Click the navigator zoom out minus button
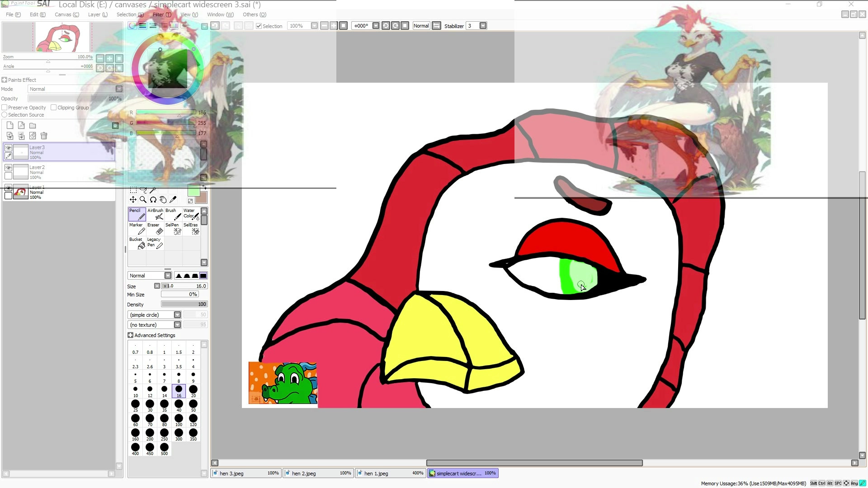Viewport: 868px width, 488px height. click(100, 58)
